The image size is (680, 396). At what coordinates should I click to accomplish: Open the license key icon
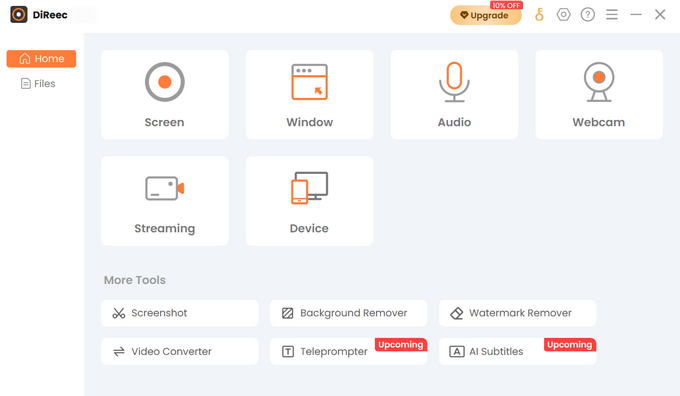point(539,15)
